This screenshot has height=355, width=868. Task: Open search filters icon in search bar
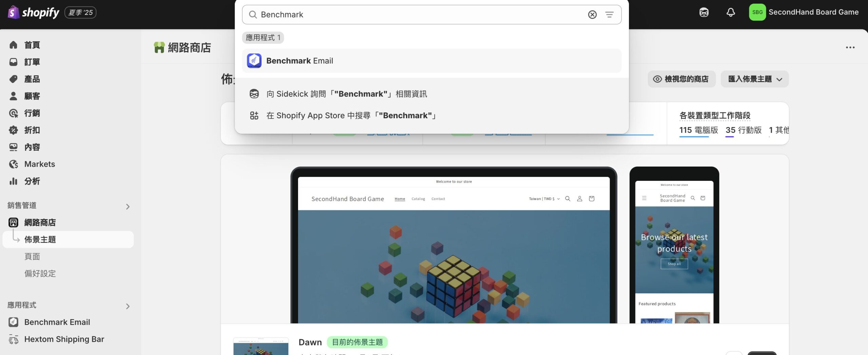click(x=609, y=15)
